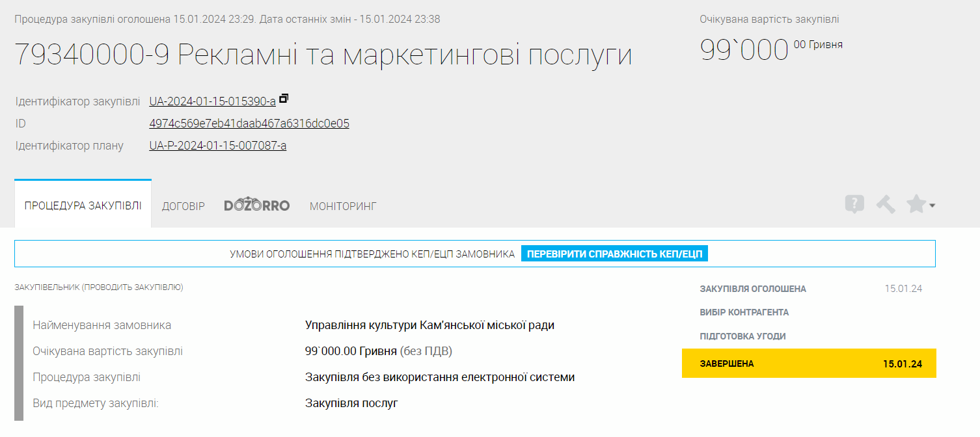The width and height of the screenshot is (980, 437).
Task: Click the gavel hammer icon
Action: pos(885,205)
